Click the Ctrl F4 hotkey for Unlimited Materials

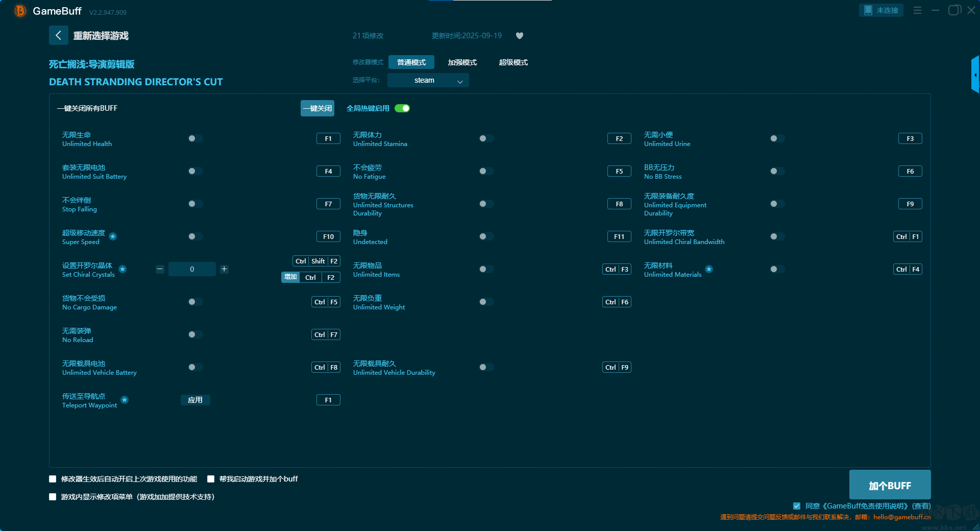[908, 269]
